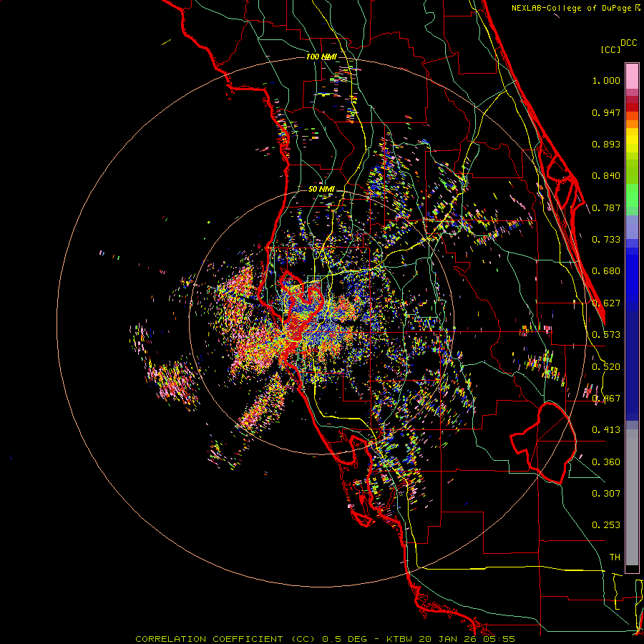Click the 1.000 value on the color scale
Viewport: 644px width, 644px height.
(606, 80)
